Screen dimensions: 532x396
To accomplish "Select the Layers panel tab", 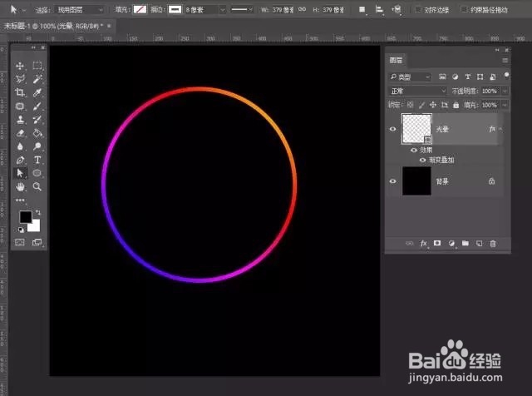I will 396,61.
